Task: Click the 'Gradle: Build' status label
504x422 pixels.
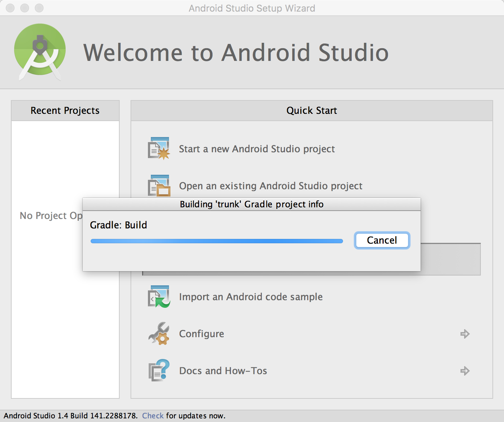Action: (118, 225)
